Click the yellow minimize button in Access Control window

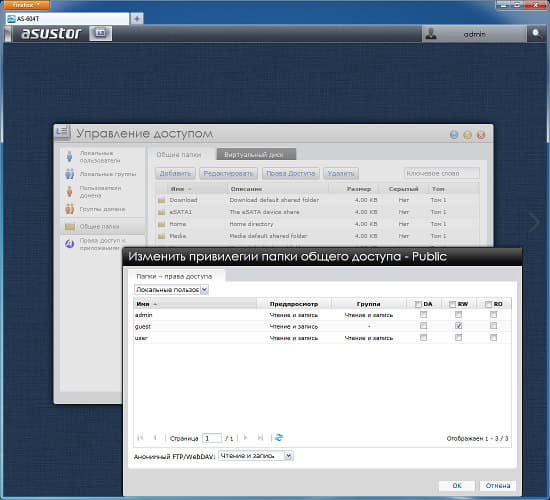tap(467, 135)
